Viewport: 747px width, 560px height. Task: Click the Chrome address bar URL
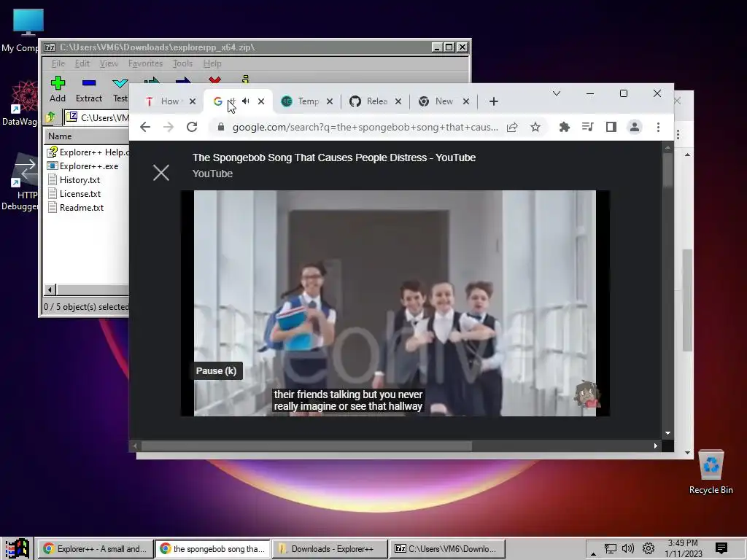[x=365, y=127]
